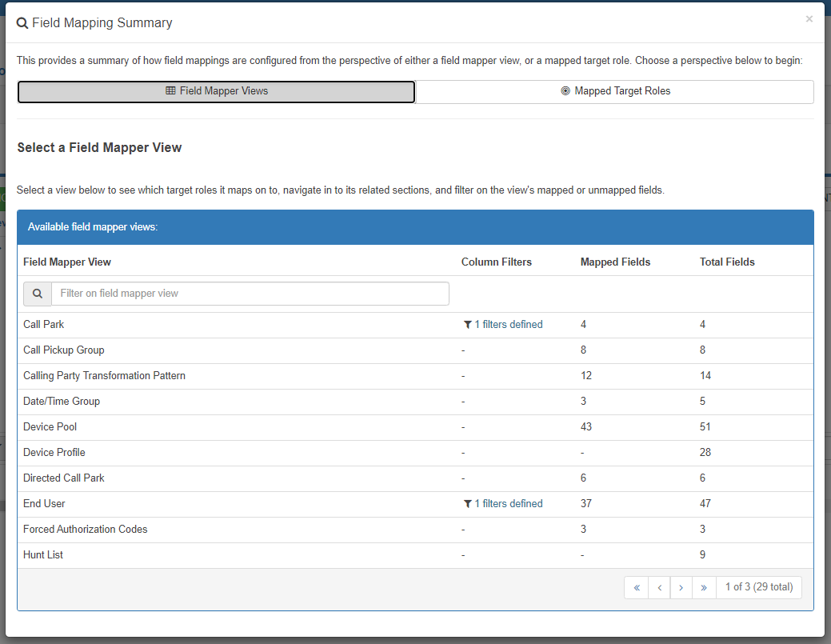Open the Device Pool field mapper view
This screenshot has width=831, height=644.
[x=50, y=427]
